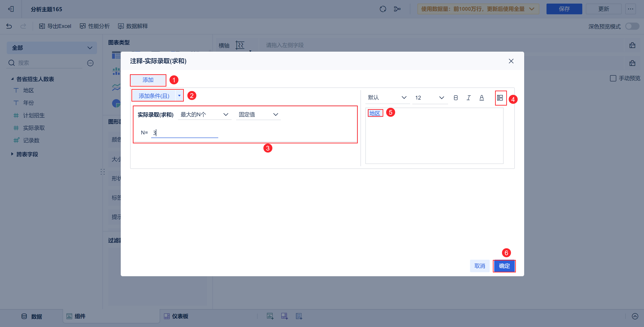Click the insert field icon

click(x=500, y=98)
